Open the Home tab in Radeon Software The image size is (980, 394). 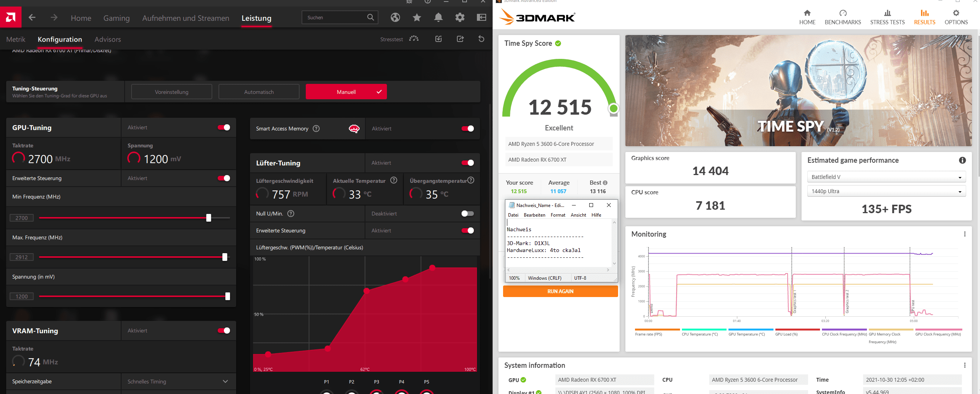[81, 18]
